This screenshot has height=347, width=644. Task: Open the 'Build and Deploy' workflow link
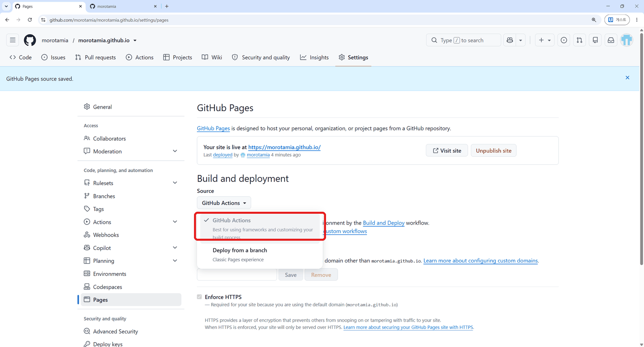point(384,223)
